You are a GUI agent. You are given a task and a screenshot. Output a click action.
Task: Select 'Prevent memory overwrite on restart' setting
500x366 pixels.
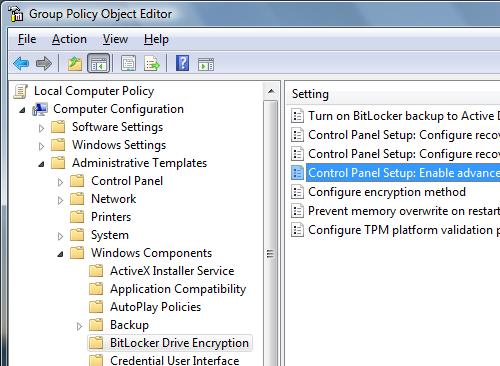tap(403, 211)
